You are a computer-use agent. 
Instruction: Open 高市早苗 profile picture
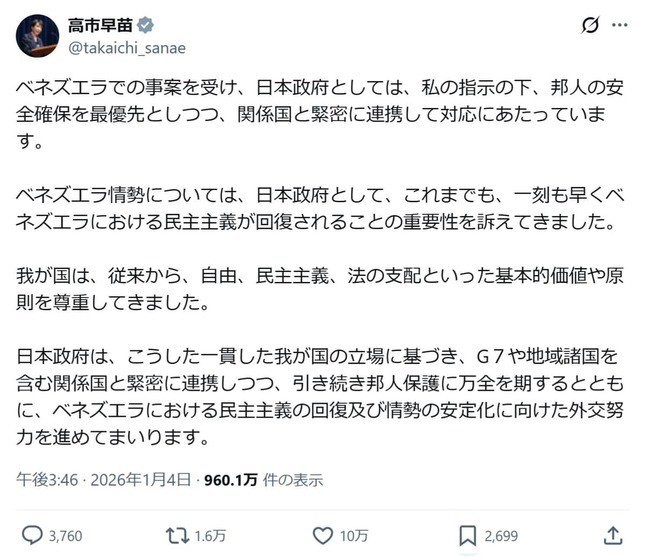[x=37, y=36]
